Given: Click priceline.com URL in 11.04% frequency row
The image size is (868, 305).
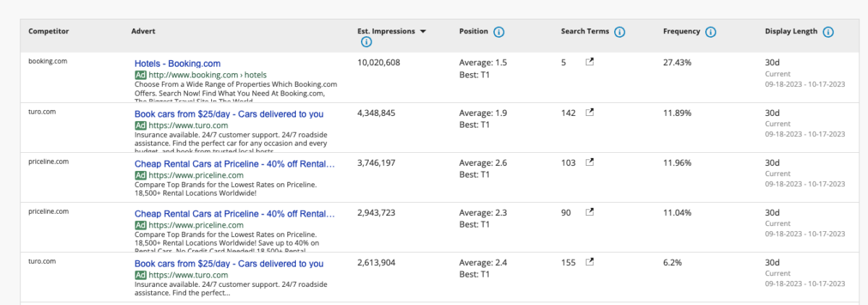Looking at the screenshot, I should [x=197, y=225].
